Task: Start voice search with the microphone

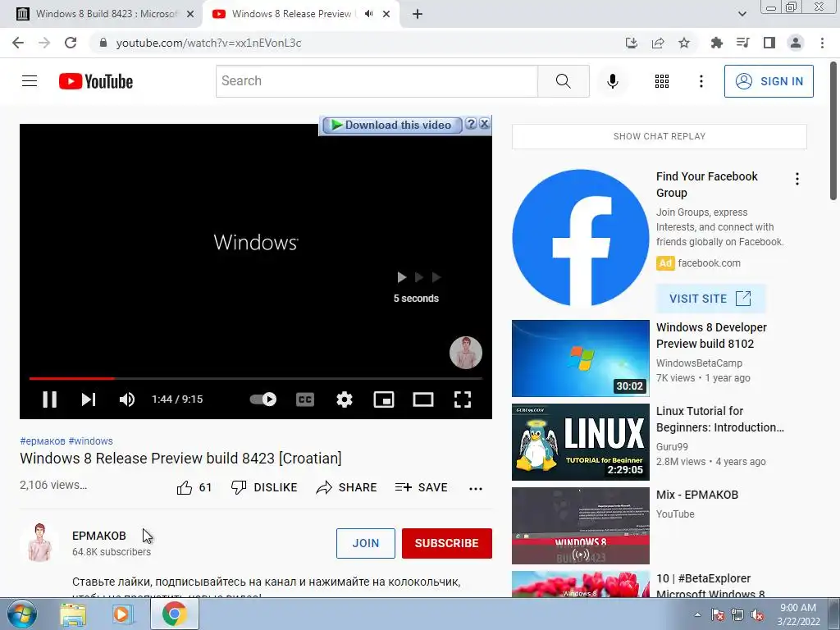Action: coord(613,81)
